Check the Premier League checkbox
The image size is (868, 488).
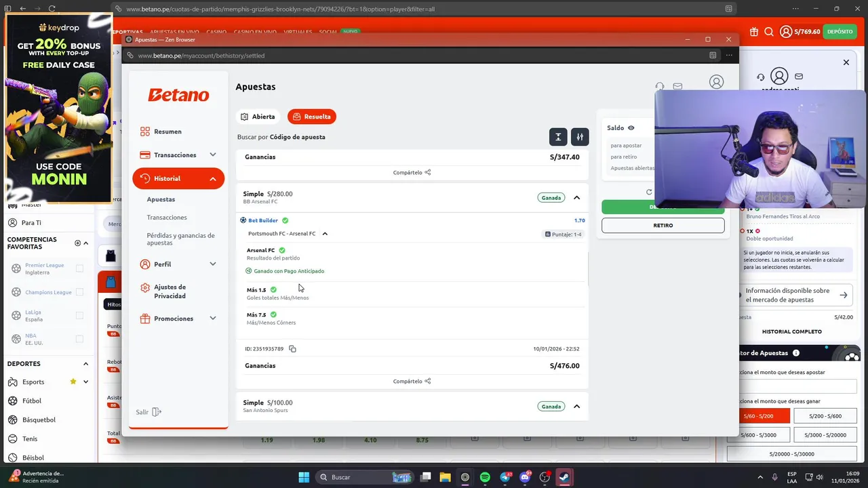click(x=79, y=268)
